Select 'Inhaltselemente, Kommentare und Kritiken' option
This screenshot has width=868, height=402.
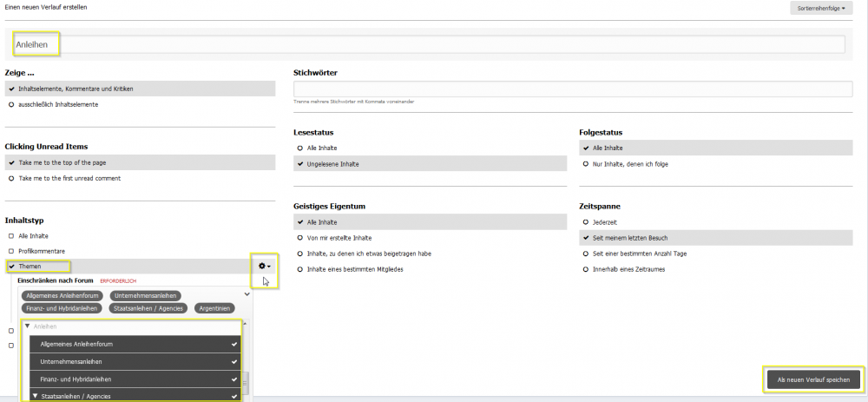pos(140,89)
